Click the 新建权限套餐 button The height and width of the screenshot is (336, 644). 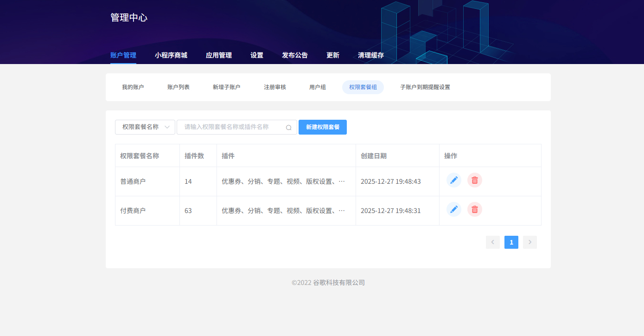pos(322,127)
